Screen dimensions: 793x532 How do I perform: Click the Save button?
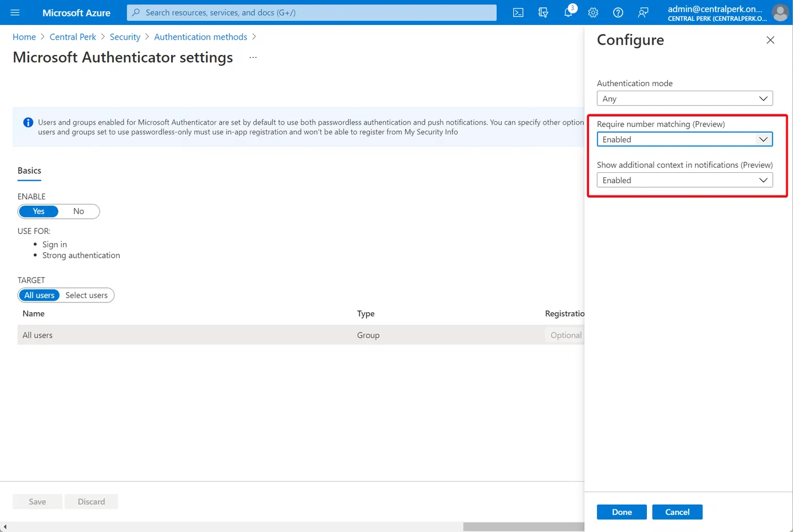coord(37,501)
